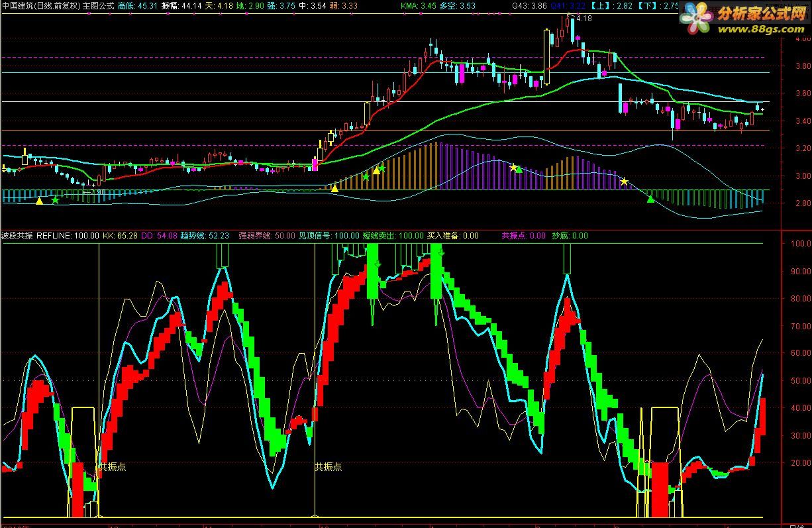Viewport: 812px width, 528px height.
Task: Select the 趋势线: 52.23 value
Action: point(205,235)
